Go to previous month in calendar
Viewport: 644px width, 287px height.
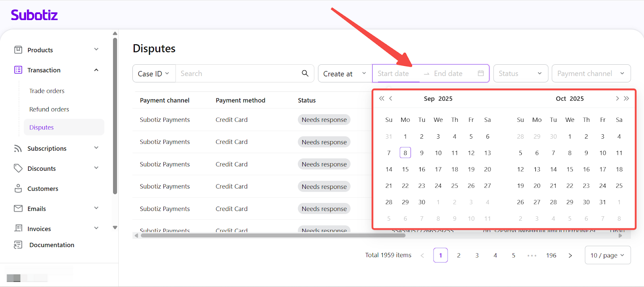pyautogui.click(x=390, y=98)
